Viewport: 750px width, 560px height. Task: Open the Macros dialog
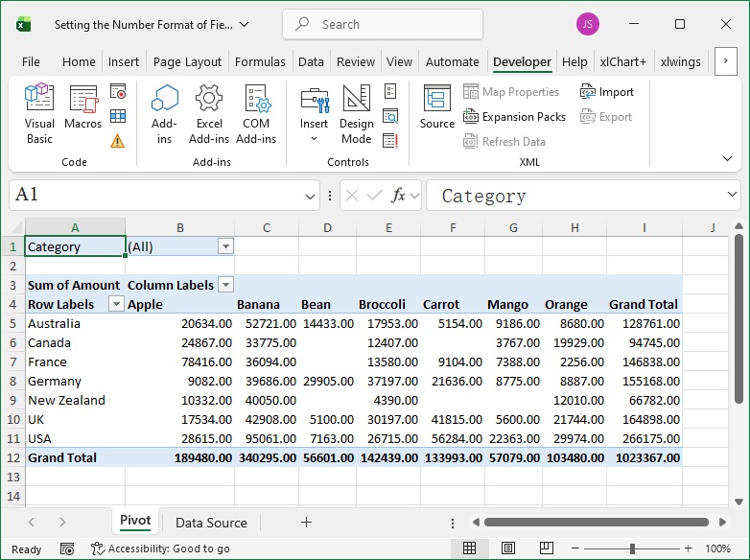tap(83, 106)
